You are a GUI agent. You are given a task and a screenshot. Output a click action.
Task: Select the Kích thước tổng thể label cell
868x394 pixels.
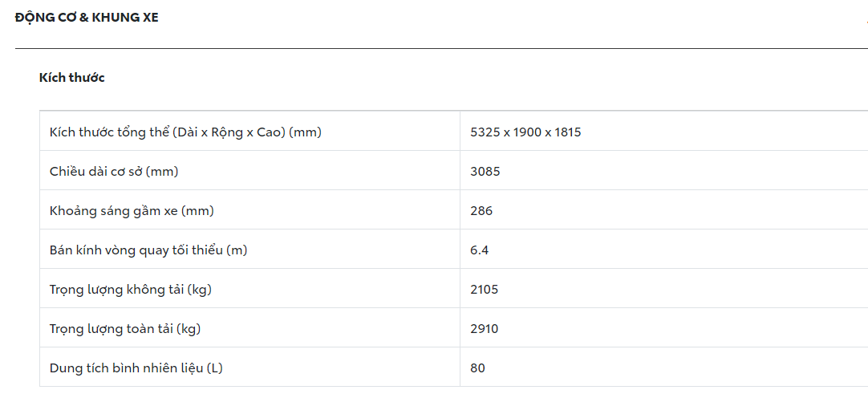click(x=185, y=132)
